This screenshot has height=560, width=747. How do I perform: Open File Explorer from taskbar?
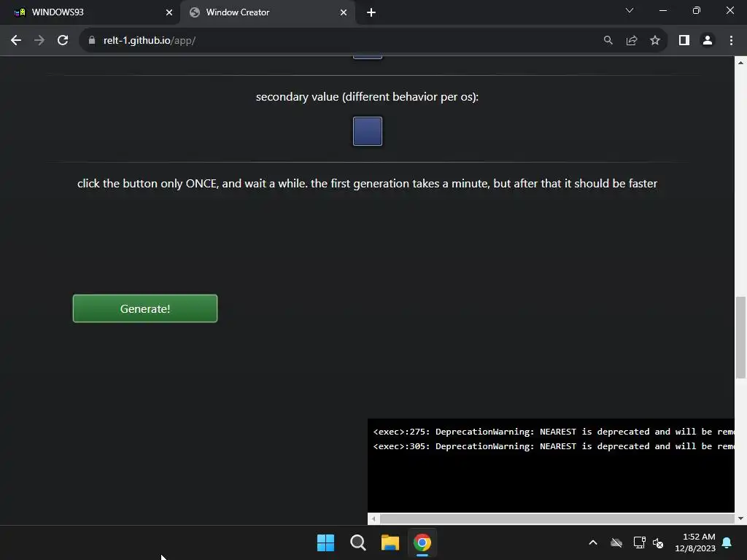[x=390, y=542]
